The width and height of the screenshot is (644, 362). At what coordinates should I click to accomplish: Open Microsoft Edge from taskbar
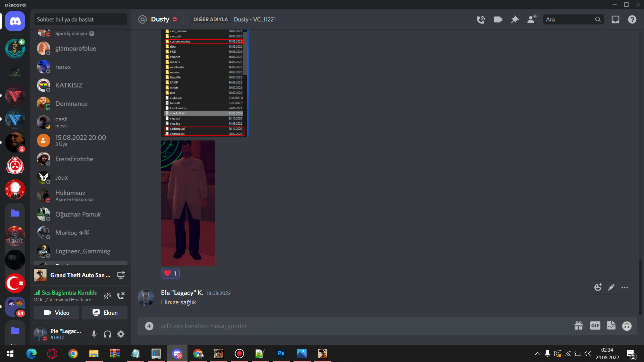[x=32, y=354]
